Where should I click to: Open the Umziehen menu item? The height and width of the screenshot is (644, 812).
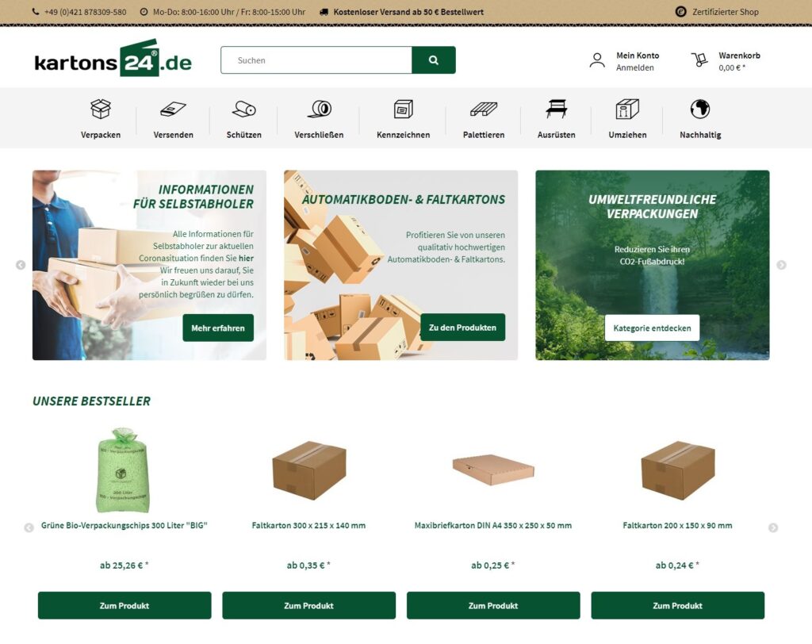[627, 120]
